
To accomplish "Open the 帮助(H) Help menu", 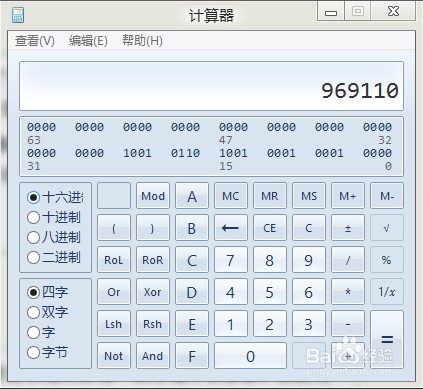I will click(142, 41).
